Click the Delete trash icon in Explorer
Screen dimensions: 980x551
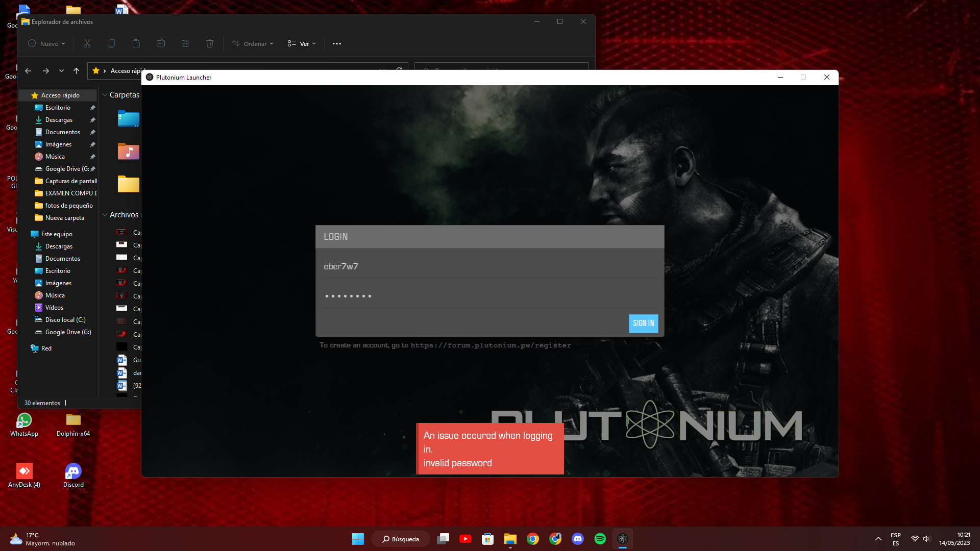pos(210,43)
